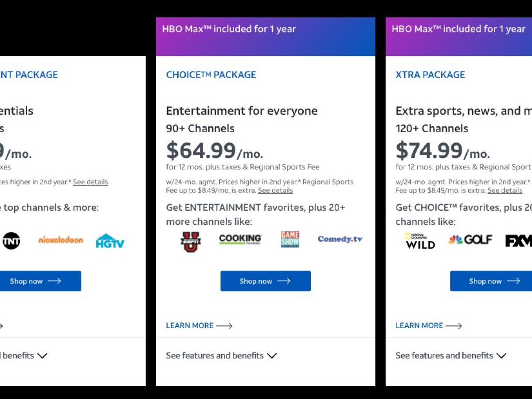The width and height of the screenshot is (532, 399).
Task: Click the Cooking Channel logo
Action: pyautogui.click(x=240, y=239)
